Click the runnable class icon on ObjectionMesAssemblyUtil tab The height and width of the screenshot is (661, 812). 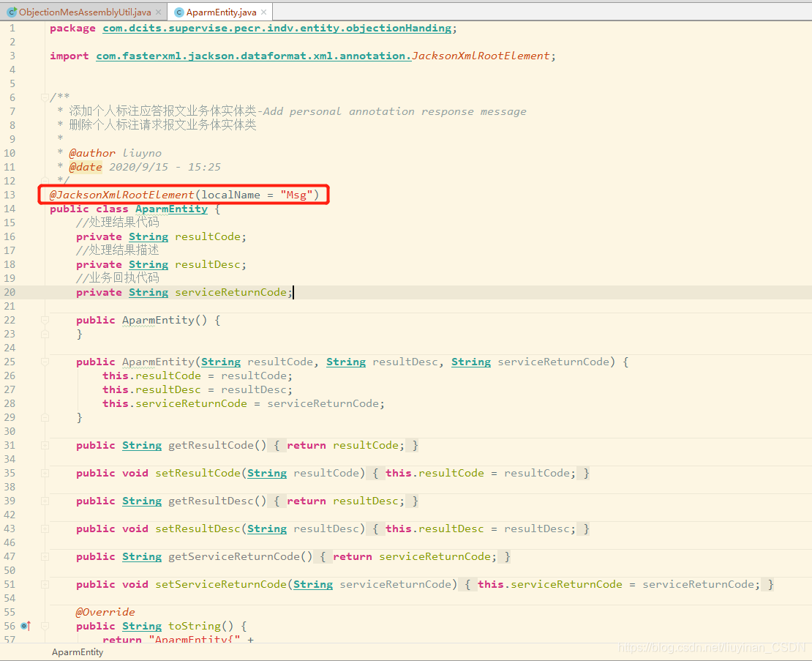point(12,12)
